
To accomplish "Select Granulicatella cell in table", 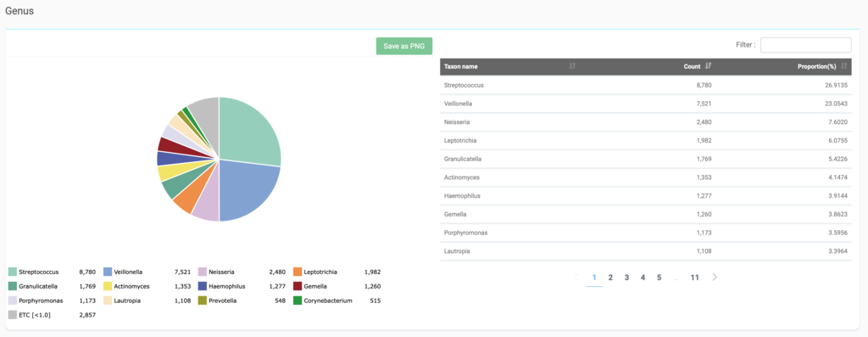I will (463, 159).
